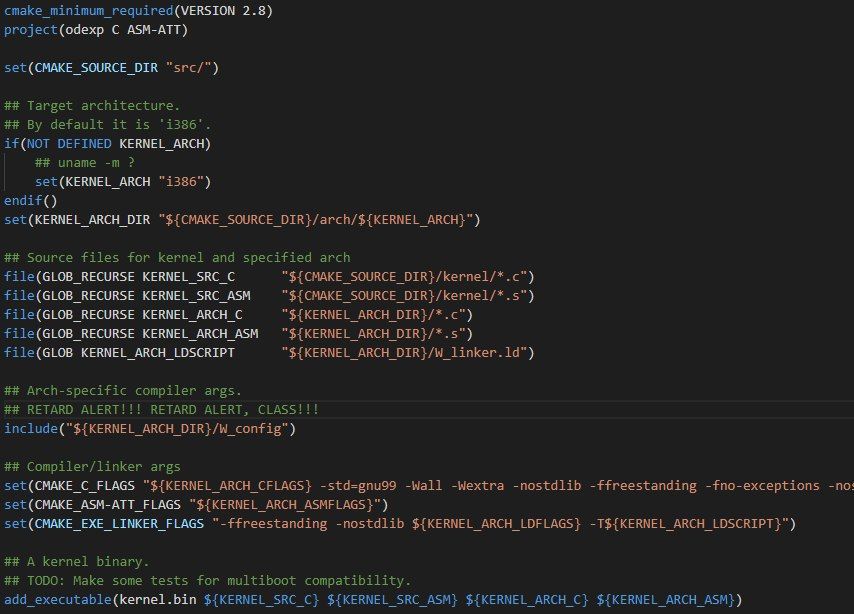Click the cmake_minimum_required command name

(89, 11)
